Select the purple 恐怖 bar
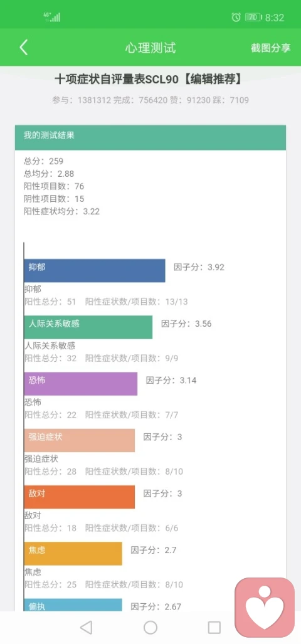301x644 pixels. click(x=80, y=384)
